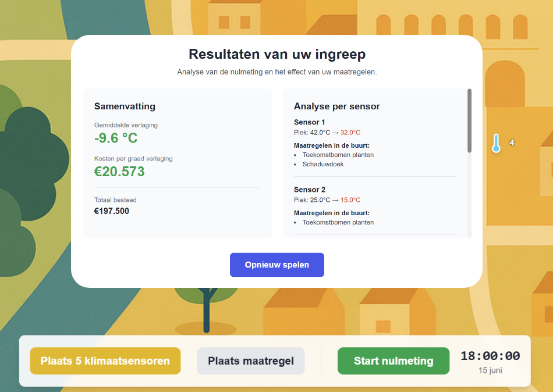Click Toekomstbomen planten under Sensor 2
553x392 pixels.
pyautogui.click(x=338, y=223)
